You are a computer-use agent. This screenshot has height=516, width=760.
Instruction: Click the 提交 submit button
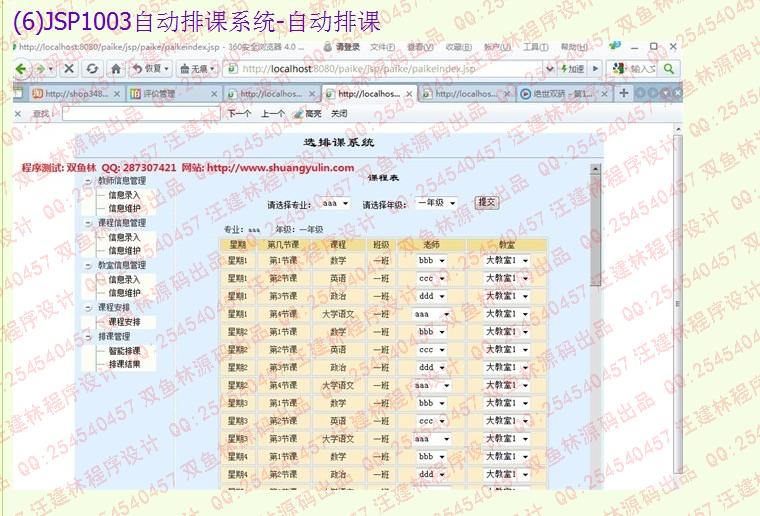[x=487, y=203]
